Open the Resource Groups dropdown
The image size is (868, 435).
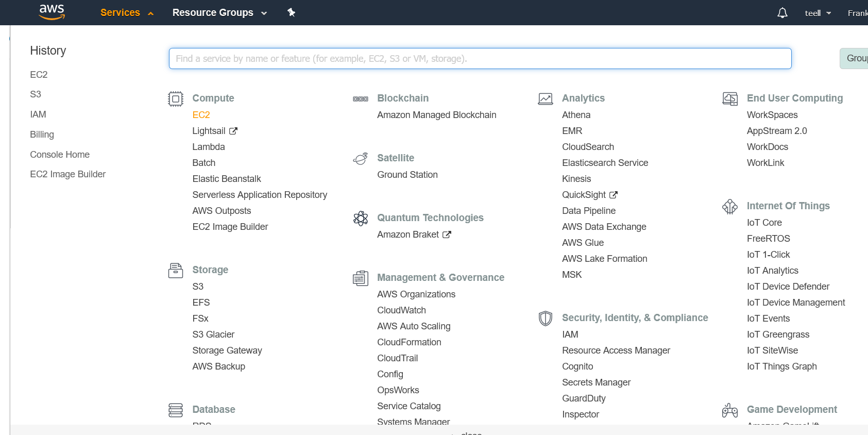(219, 12)
